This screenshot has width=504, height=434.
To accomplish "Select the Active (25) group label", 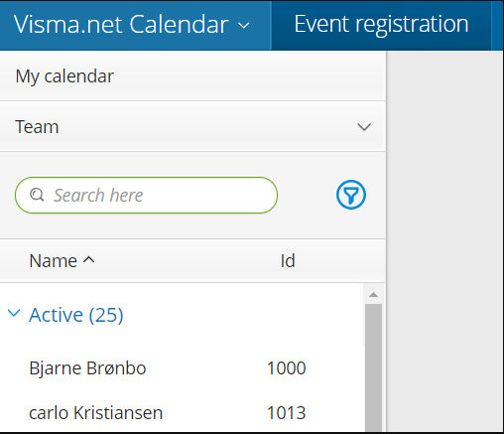I will (76, 315).
